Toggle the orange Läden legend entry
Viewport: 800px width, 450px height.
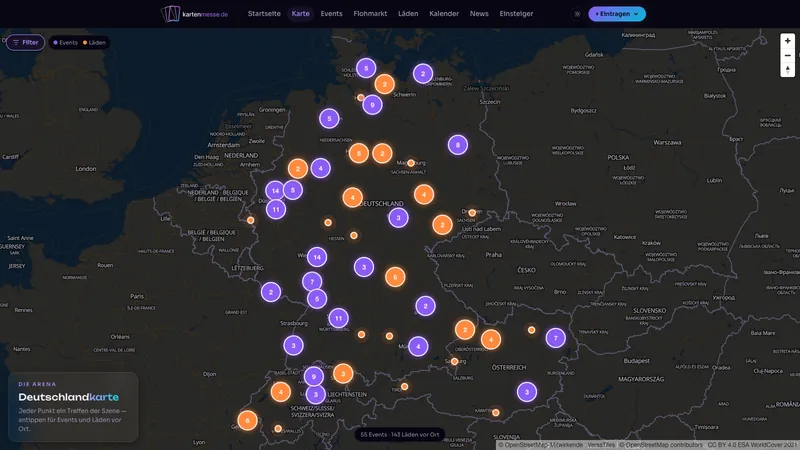point(94,42)
